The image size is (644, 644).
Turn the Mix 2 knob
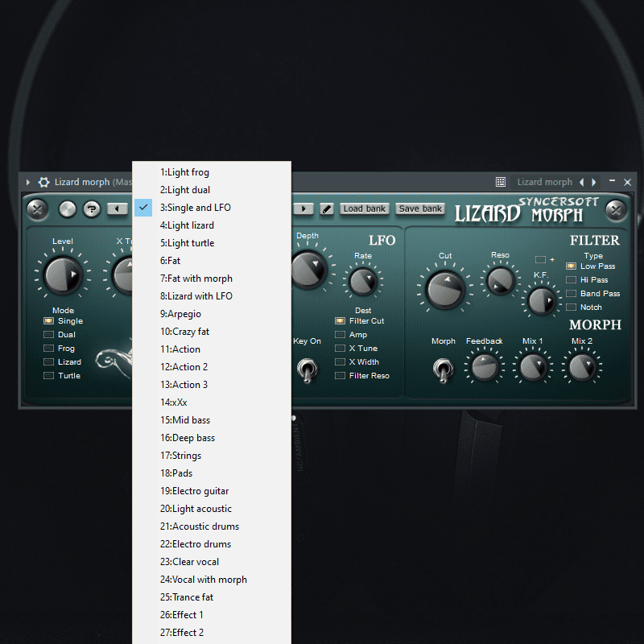pos(581,367)
